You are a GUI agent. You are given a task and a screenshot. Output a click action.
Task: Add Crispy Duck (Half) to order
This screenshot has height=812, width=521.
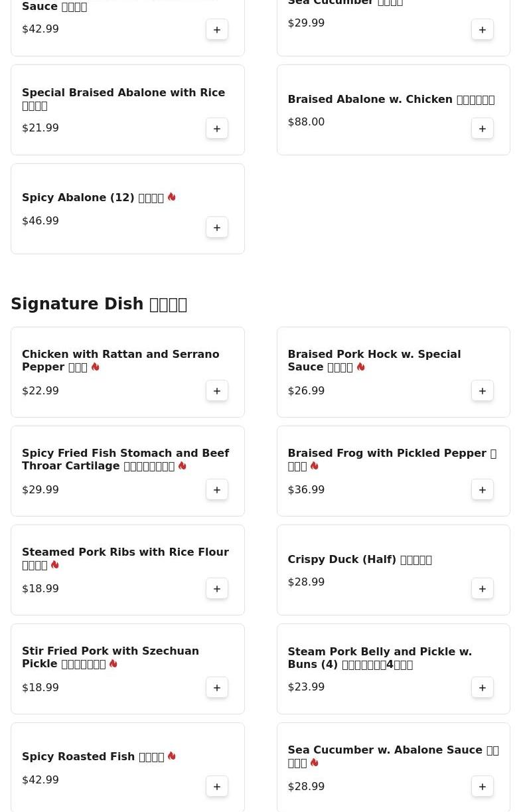point(483,589)
